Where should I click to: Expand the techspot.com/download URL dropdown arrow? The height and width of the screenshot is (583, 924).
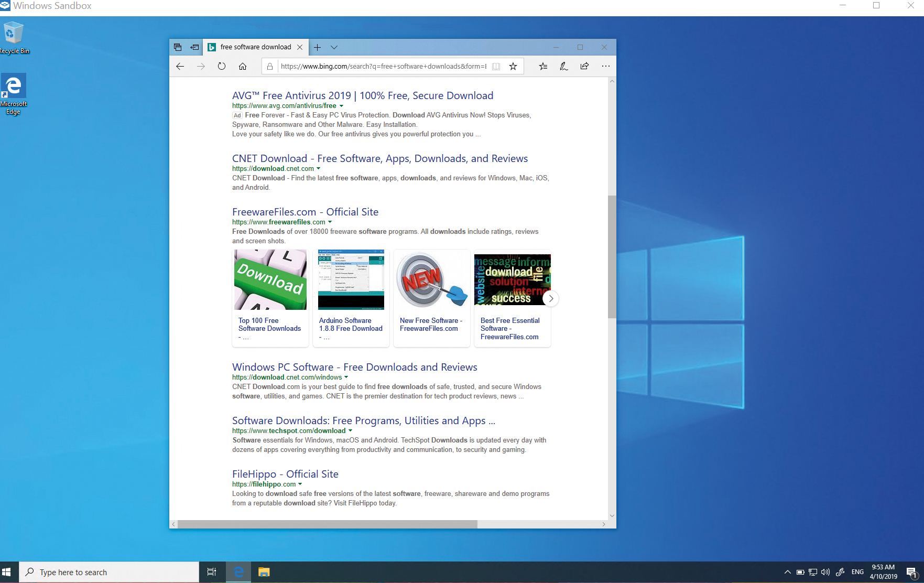(x=351, y=431)
